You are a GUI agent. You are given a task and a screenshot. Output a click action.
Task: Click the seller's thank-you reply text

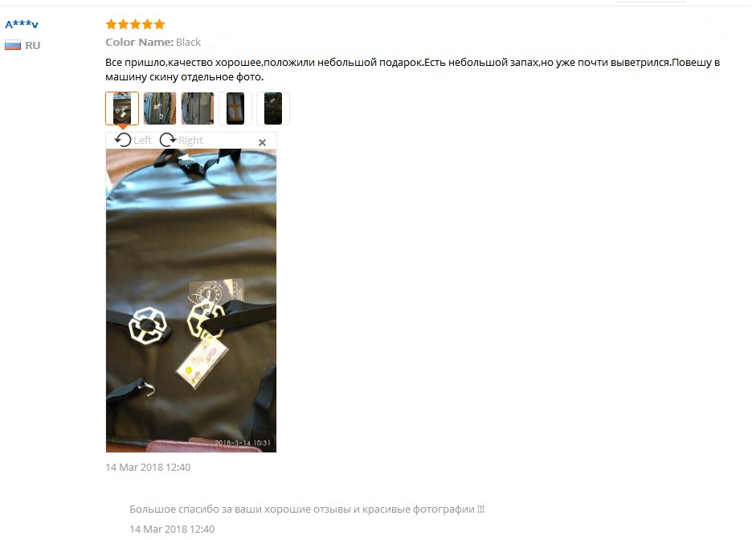(307, 509)
